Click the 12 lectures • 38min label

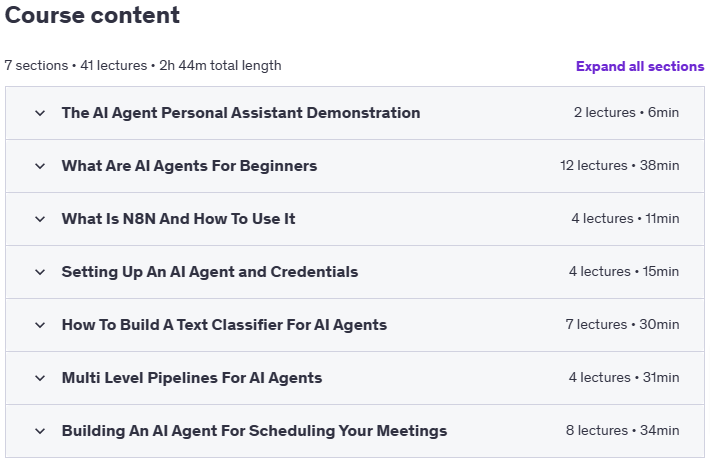point(619,166)
